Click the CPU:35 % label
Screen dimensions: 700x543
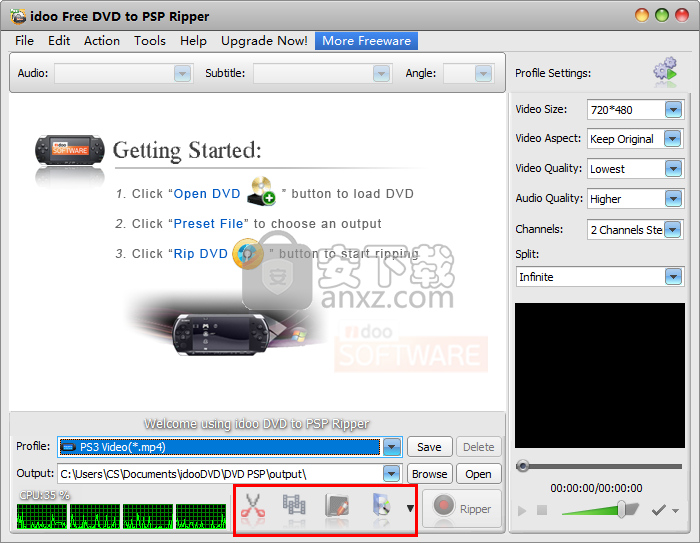pos(45,495)
